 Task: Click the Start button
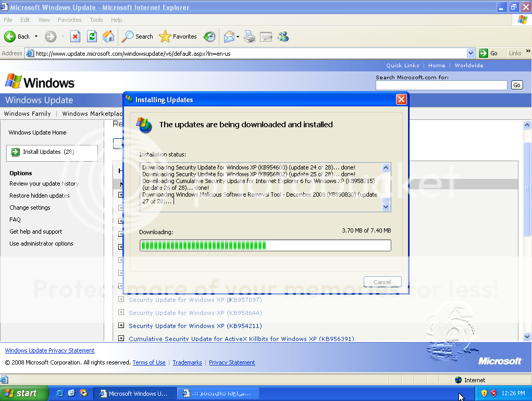[24, 393]
